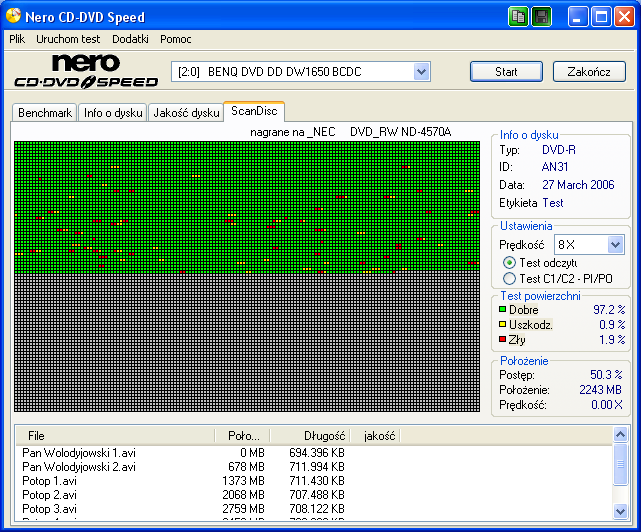Click the Długość column header
This screenshot has height=532, width=641.
point(310,436)
